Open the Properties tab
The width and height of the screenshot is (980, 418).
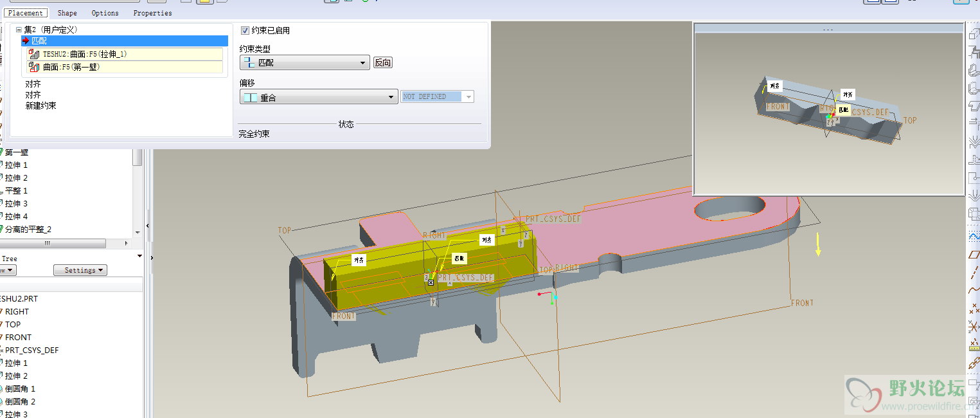pyautogui.click(x=152, y=13)
